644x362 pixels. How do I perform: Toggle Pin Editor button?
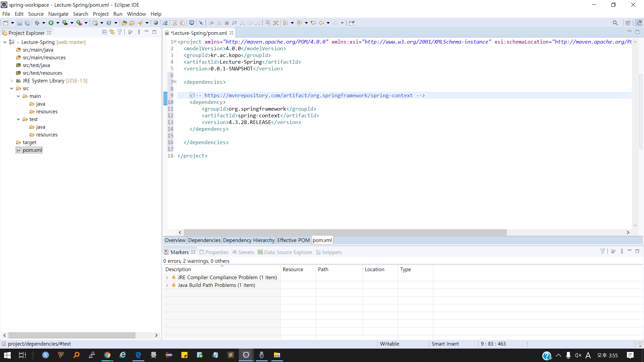pos(352,23)
